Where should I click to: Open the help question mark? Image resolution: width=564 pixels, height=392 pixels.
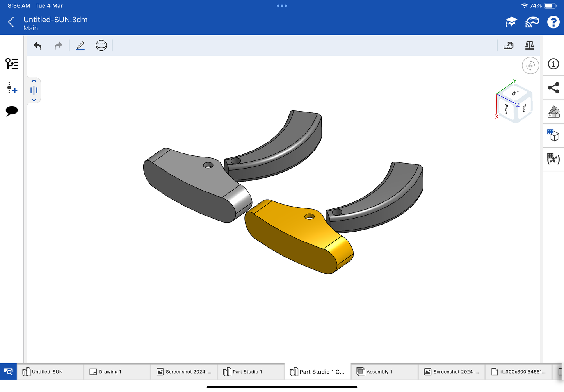pyautogui.click(x=553, y=22)
